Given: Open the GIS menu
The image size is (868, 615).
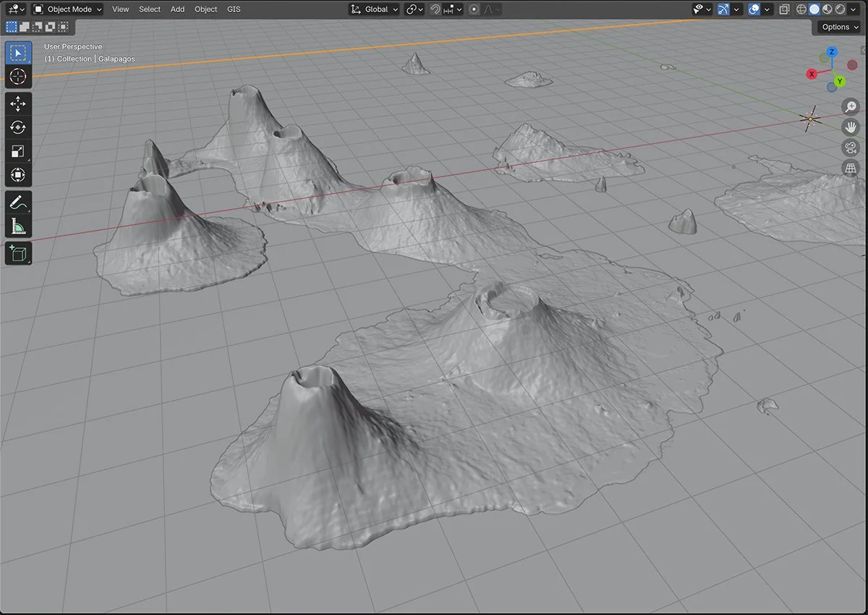Looking at the screenshot, I should [x=234, y=9].
